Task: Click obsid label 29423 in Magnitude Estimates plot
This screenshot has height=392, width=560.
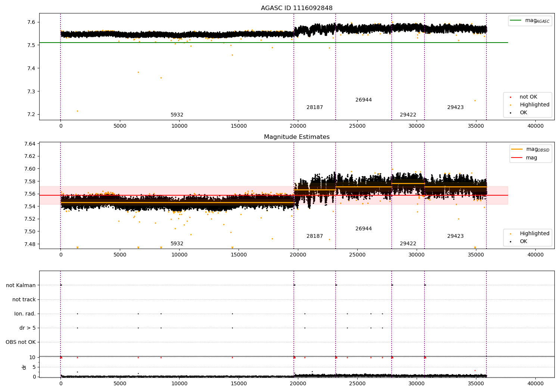Action: click(455, 236)
